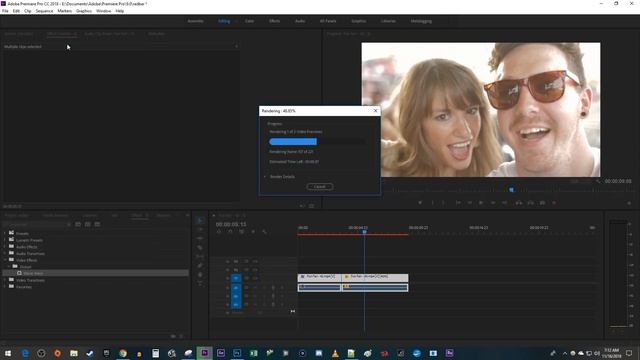Screen dimensions: 640x360
Task: Switch to the Audio workspace
Action: [300, 21]
